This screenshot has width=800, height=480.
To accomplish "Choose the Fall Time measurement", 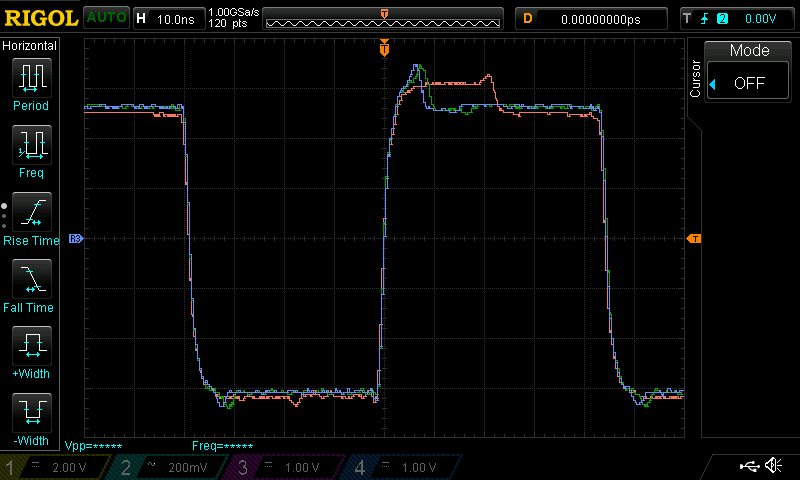I will pyautogui.click(x=30, y=280).
